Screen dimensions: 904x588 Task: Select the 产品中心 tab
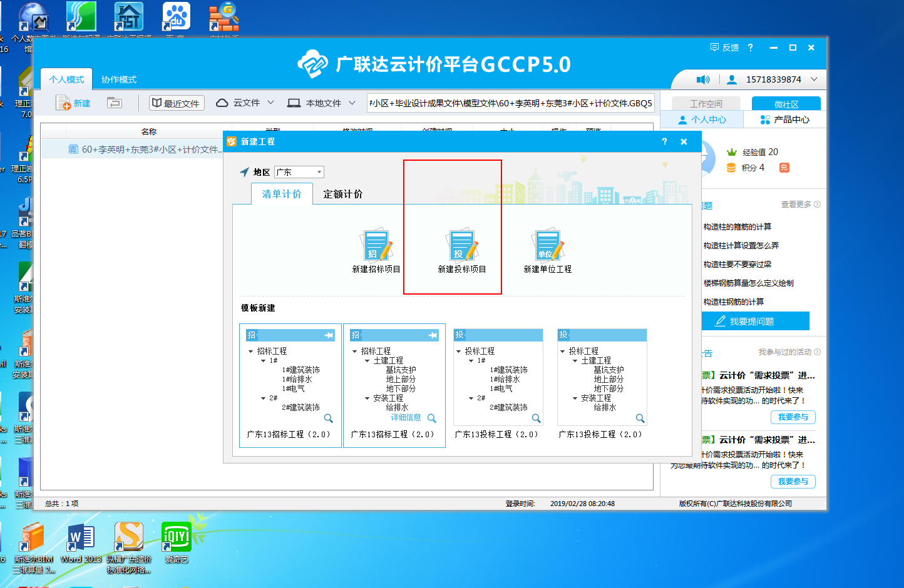point(785,119)
